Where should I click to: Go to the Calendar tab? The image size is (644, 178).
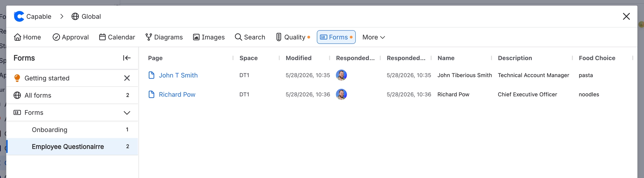pyautogui.click(x=117, y=37)
